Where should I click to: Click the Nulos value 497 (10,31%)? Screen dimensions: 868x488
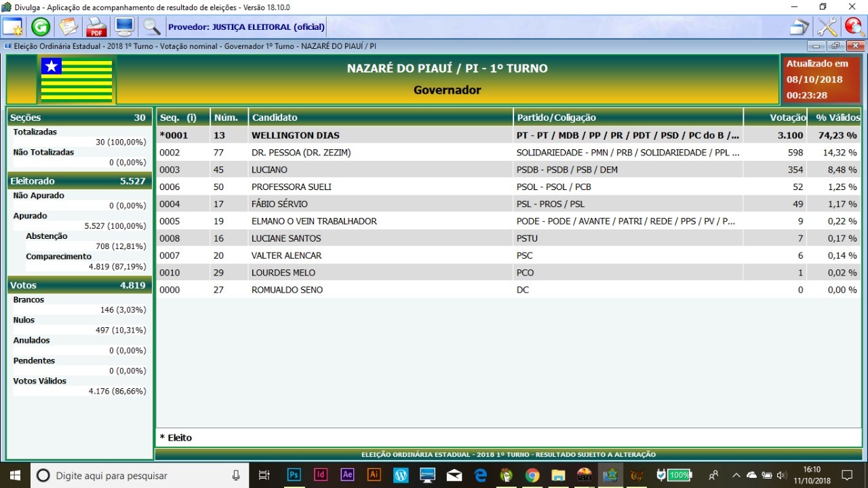[121, 330]
